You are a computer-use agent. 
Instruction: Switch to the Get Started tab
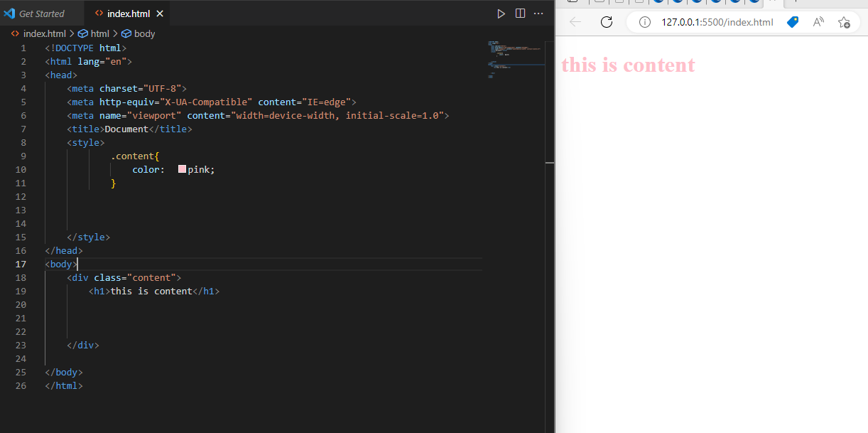point(34,14)
